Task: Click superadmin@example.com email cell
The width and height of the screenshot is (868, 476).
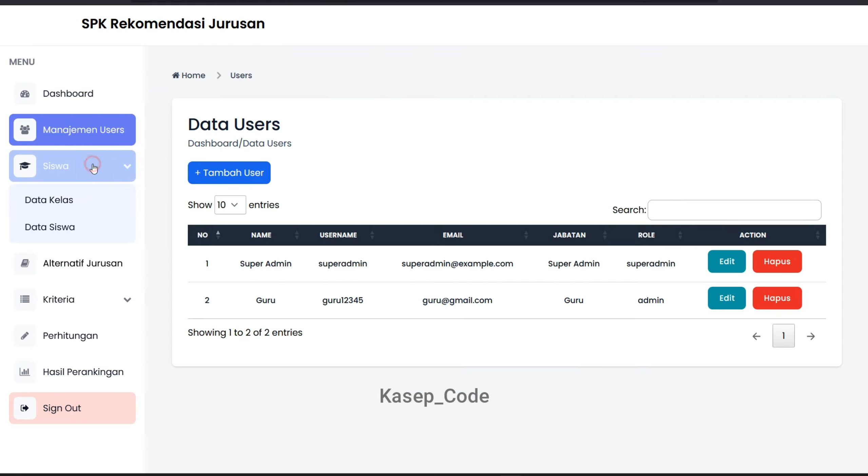Action: 457,264
